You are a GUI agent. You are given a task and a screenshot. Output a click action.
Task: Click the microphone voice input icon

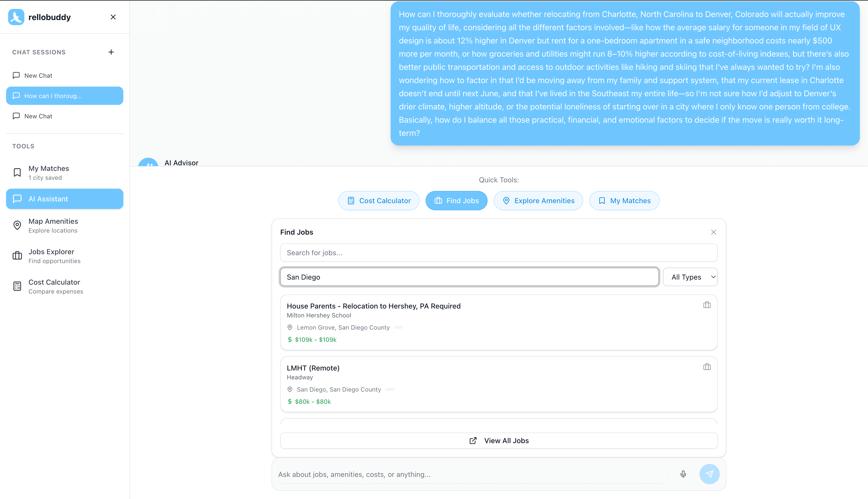pos(683,474)
